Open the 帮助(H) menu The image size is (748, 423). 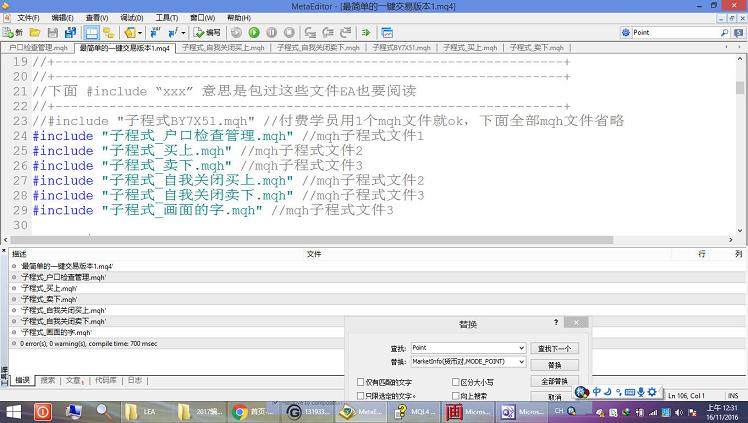pos(239,18)
